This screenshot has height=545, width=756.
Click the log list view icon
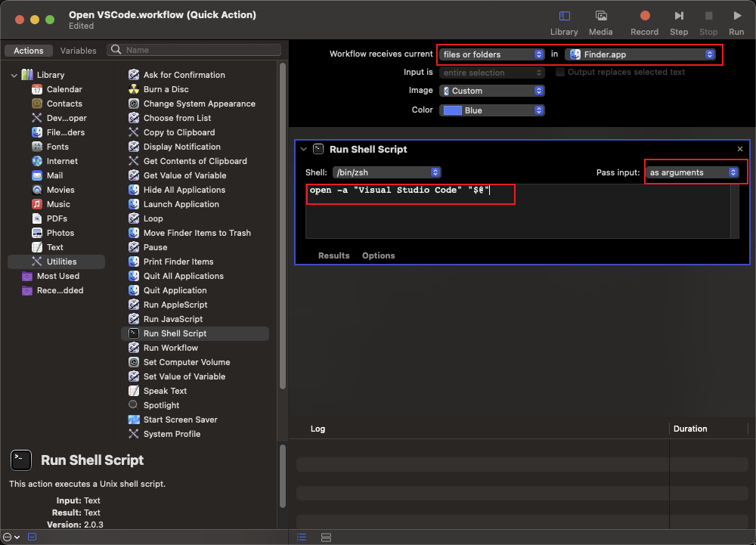[302, 537]
